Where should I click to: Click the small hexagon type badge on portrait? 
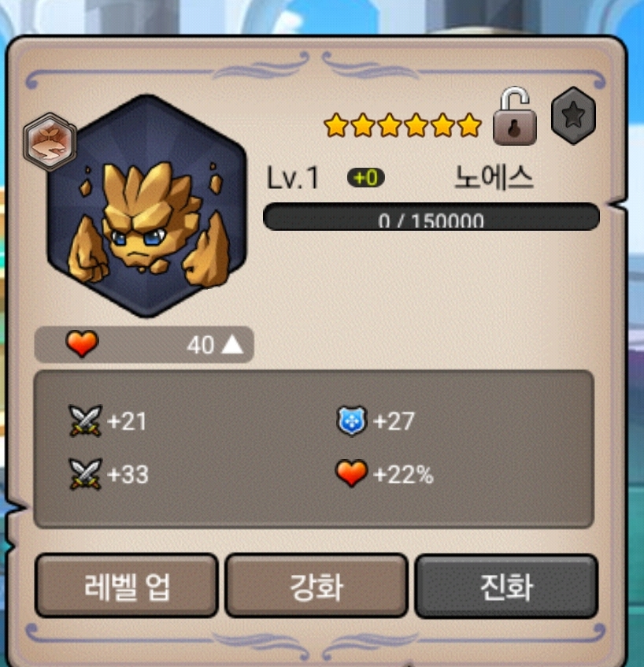(x=50, y=142)
